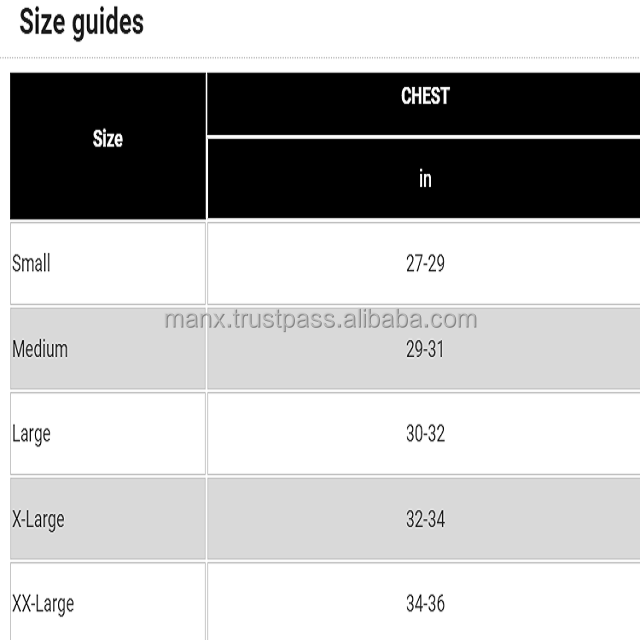
Task: Select the Small size label
Action: [x=31, y=264]
